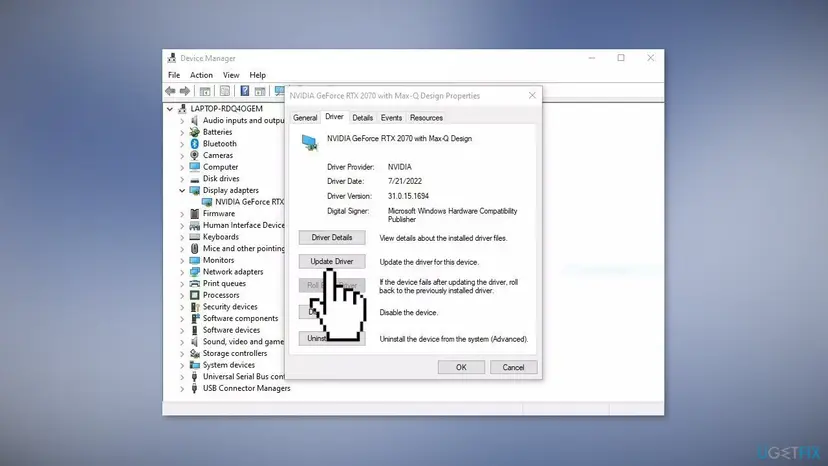This screenshot has width=828, height=466.
Task: Select the Firmware chip icon
Action: [x=194, y=213]
